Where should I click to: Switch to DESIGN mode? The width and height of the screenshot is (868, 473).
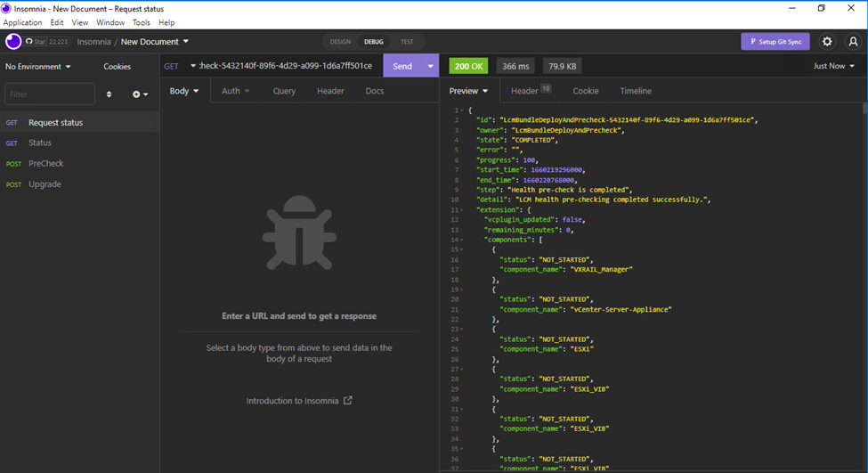pyautogui.click(x=340, y=42)
